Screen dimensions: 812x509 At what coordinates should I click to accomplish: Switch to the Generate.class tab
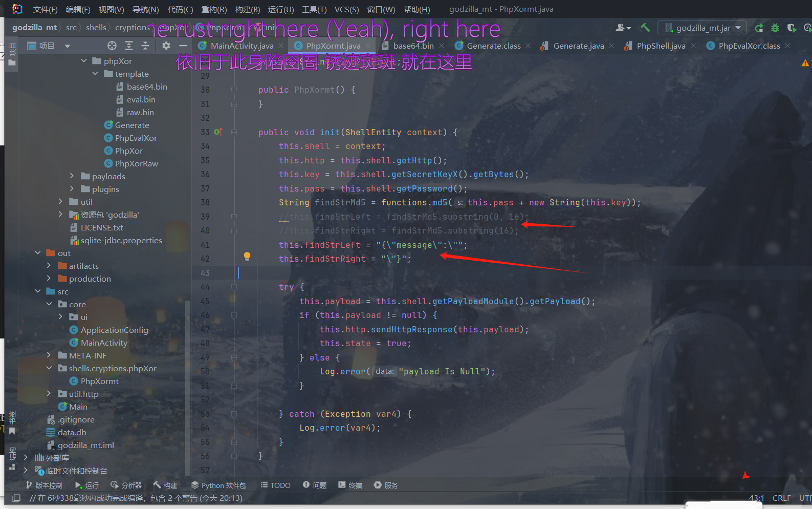[494, 46]
